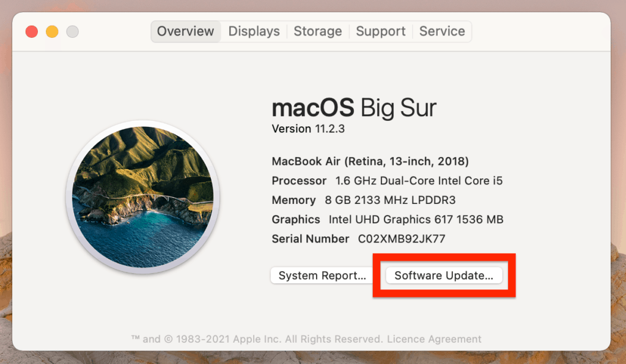
Task: Select the Service tab
Action: (x=442, y=31)
